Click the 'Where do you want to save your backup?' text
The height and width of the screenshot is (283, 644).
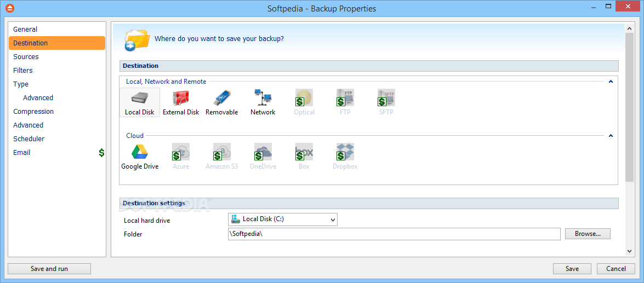[x=219, y=39]
